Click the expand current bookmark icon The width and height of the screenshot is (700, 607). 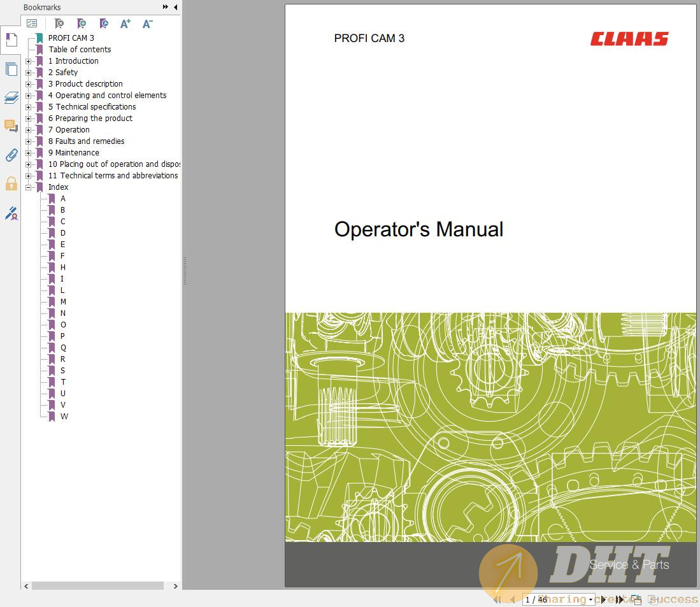tap(104, 23)
